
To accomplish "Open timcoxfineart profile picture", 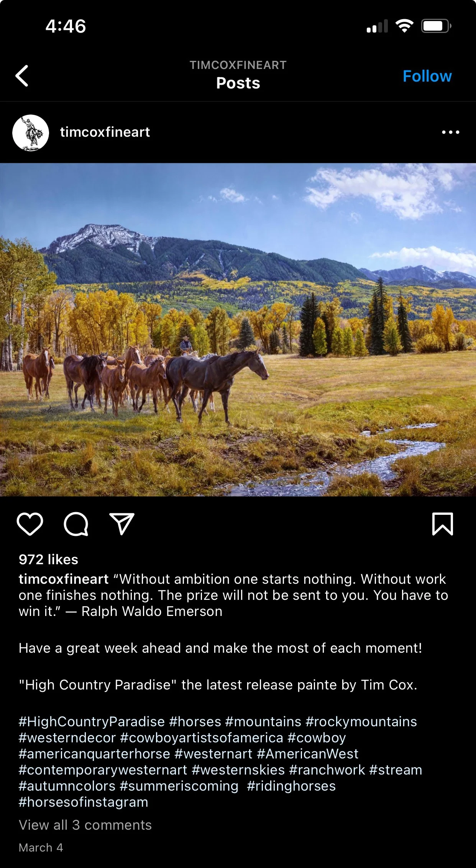I will pyautogui.click(x=31, y=133).
